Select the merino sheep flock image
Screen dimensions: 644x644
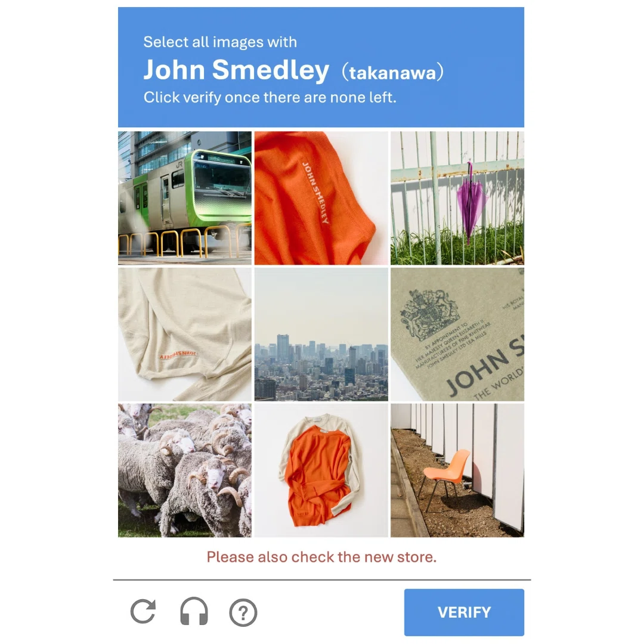point(185,470)
